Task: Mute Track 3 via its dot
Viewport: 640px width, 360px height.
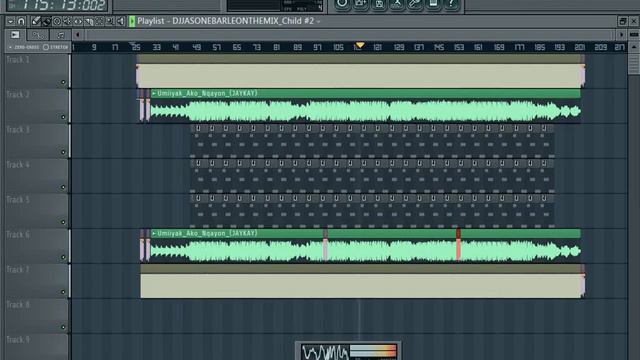Action: point(63,152)
